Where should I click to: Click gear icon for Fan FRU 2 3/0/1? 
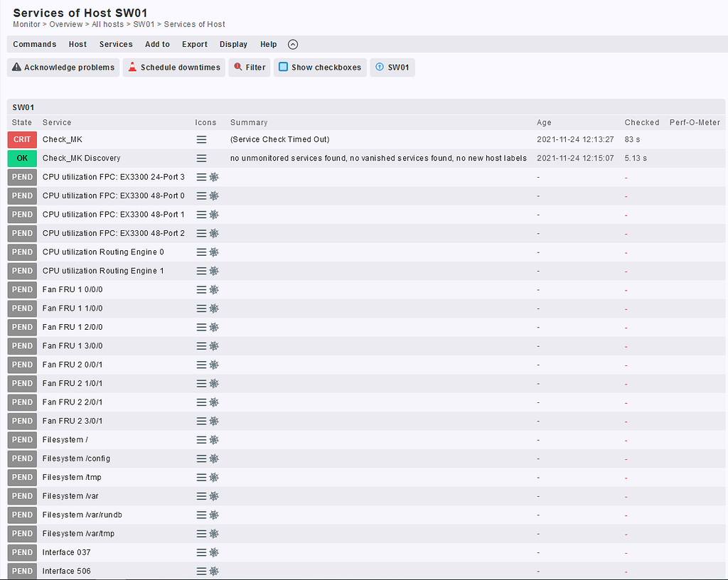[x=214, y=421]
